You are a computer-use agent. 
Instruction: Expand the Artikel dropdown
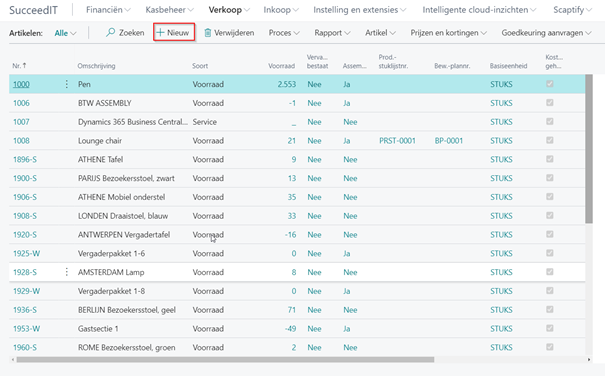(380, 33)
